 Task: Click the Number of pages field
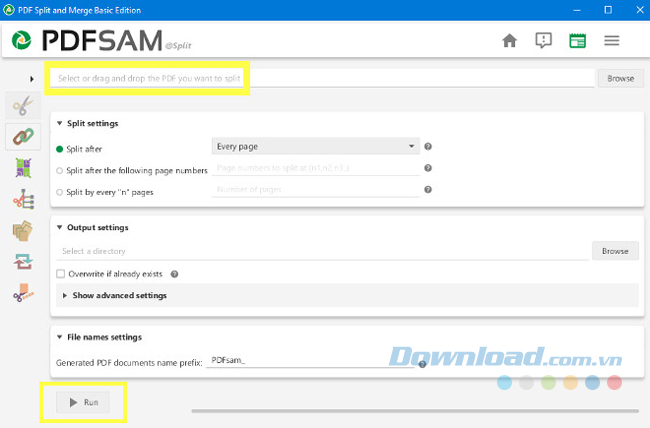(315, 190)
